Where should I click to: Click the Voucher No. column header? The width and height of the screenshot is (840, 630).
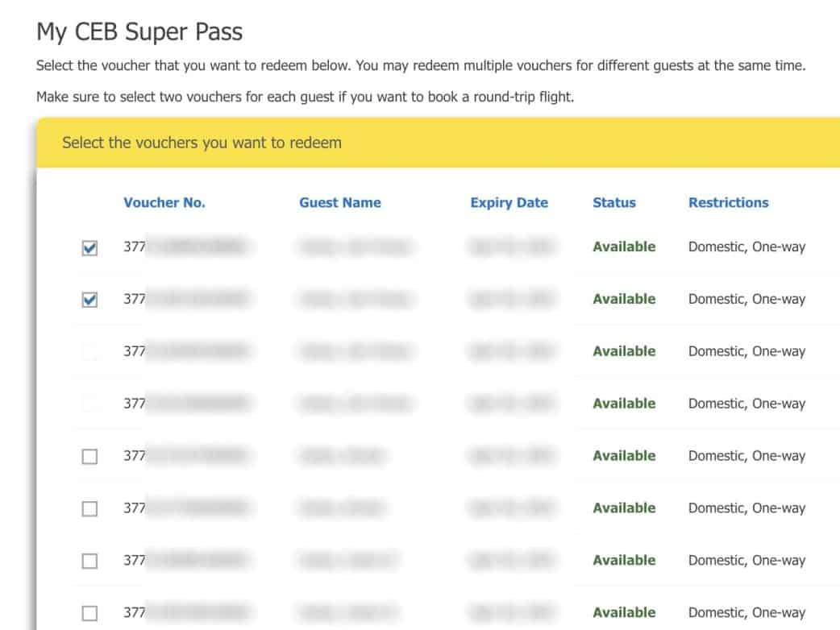pos(164,203)
